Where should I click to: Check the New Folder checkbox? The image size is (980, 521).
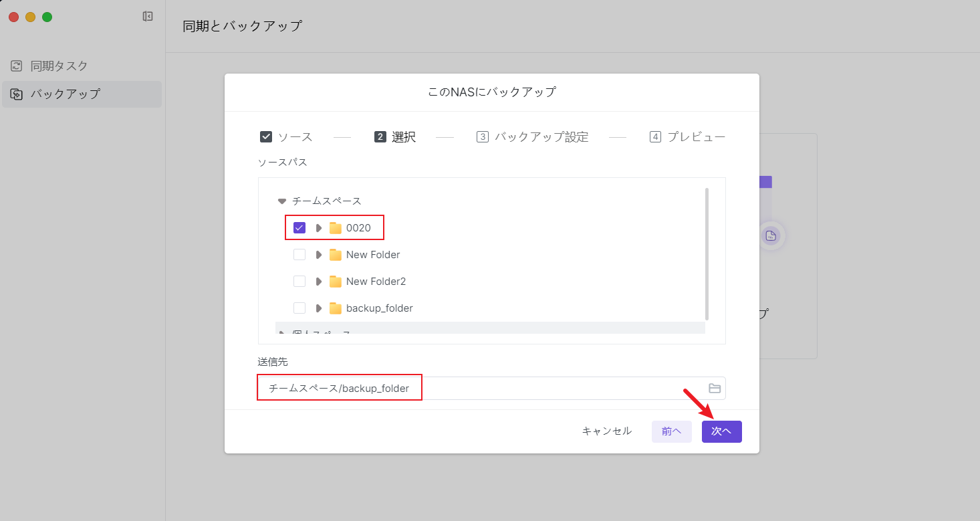(x=299, y=255)
